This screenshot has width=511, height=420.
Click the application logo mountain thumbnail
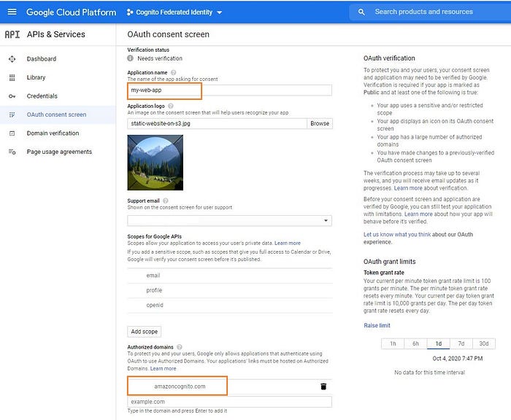155,163
